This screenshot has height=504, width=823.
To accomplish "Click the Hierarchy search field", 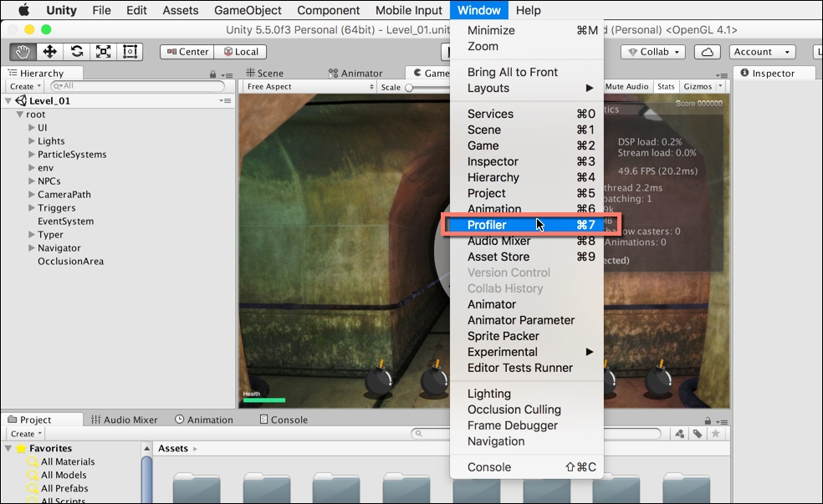I will coord(137,87).
